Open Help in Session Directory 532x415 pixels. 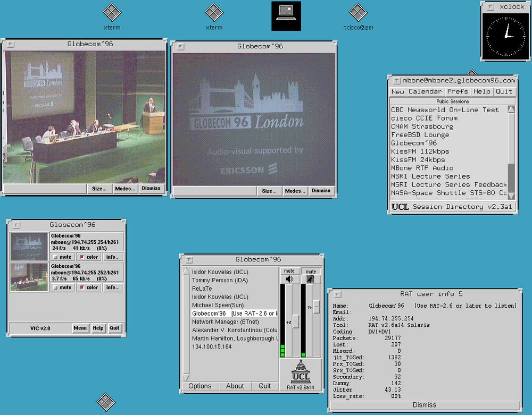click(482, 91)
